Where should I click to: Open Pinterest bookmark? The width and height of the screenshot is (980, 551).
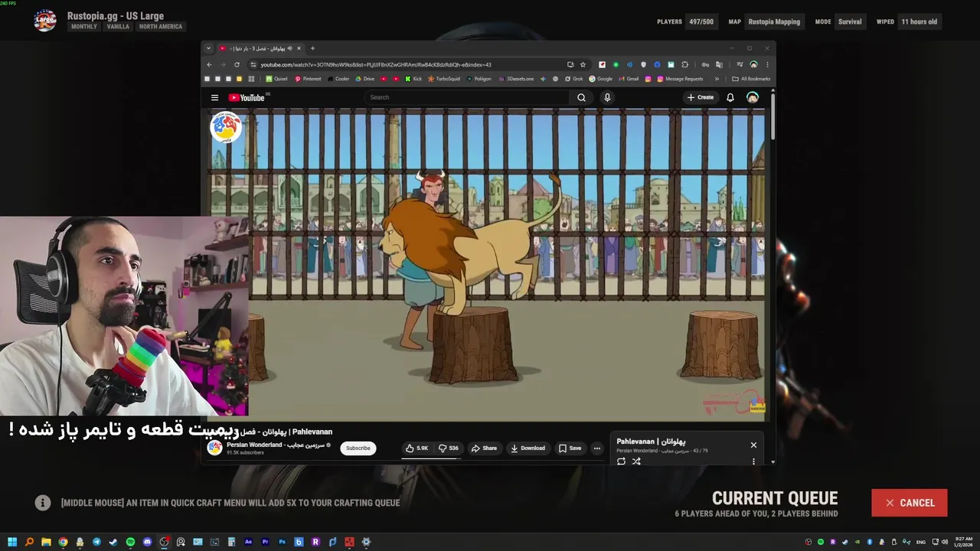(308, 79)
